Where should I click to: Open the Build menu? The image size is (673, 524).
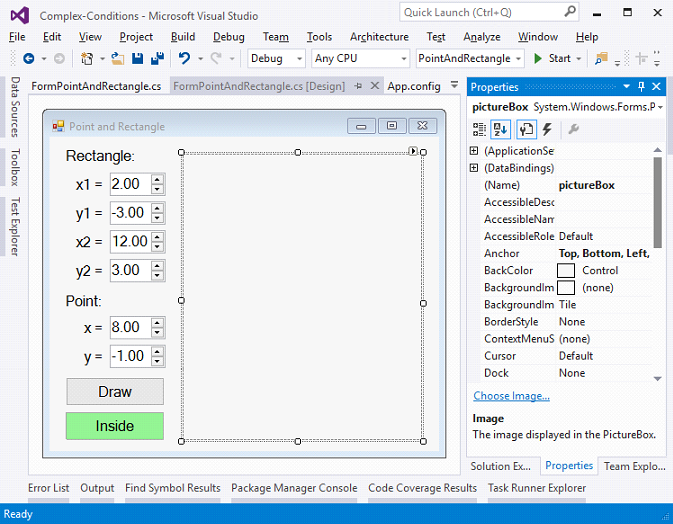(183, 37)
